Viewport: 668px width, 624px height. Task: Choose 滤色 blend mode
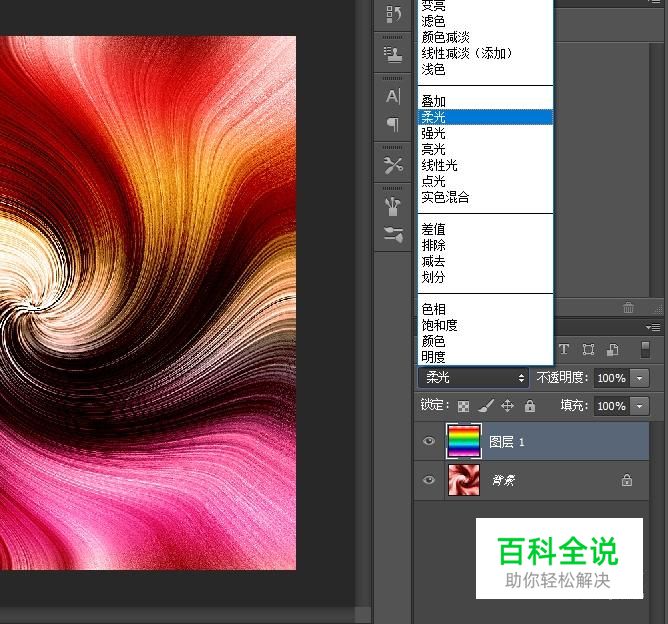pyautogui.click(x=485, y=21)
